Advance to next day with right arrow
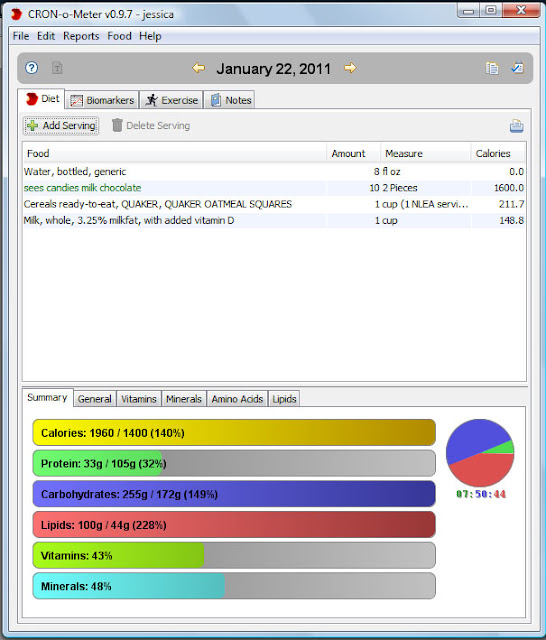546x640 pixels. pos(350,68)
